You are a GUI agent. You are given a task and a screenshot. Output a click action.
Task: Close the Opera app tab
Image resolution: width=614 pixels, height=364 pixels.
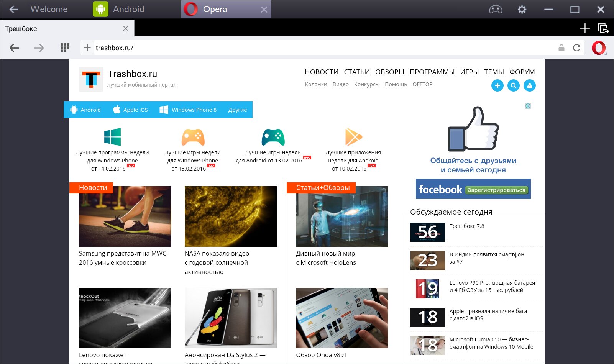pos(264,10)
